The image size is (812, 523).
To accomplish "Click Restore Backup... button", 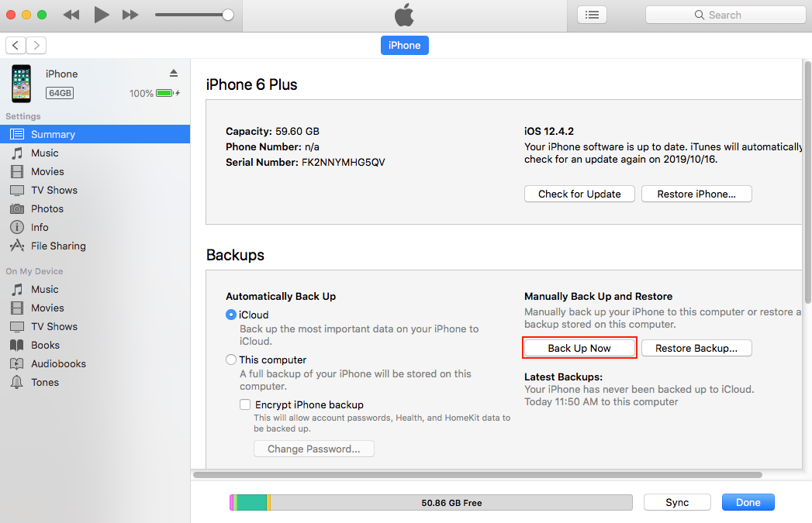I will 696,348.
